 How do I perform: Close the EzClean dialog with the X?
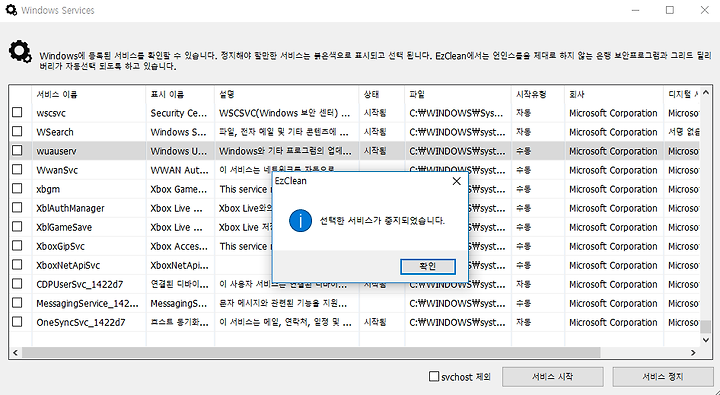tap(456, 181)
